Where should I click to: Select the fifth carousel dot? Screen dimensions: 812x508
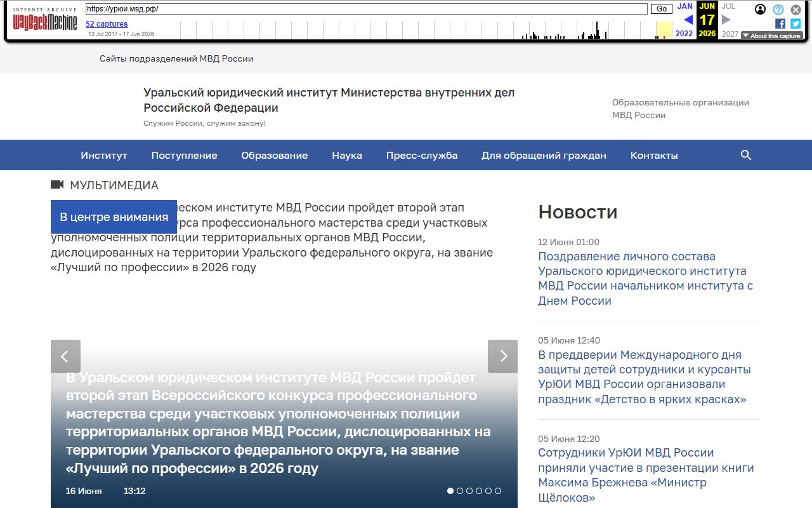[x=488, y=491]
